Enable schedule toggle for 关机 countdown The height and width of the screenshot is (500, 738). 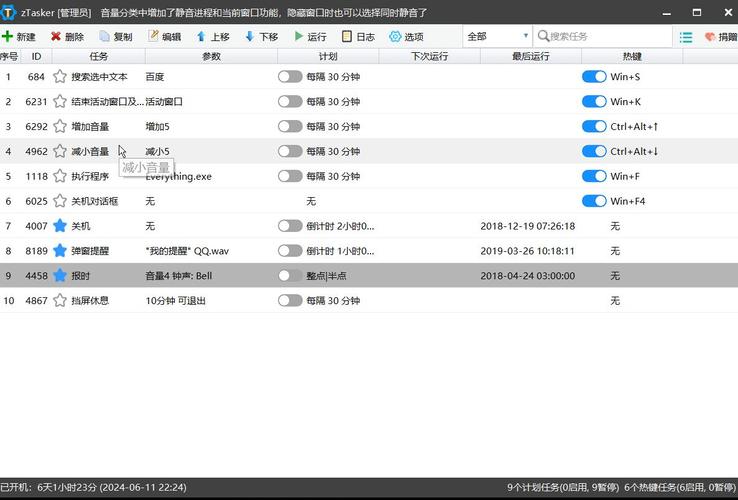(290, 226)
